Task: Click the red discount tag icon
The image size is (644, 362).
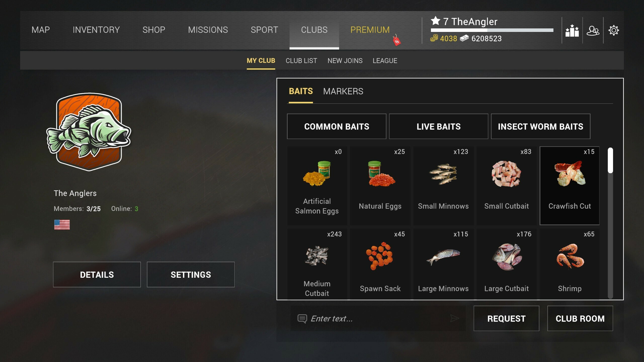Action: coord(397,40)
